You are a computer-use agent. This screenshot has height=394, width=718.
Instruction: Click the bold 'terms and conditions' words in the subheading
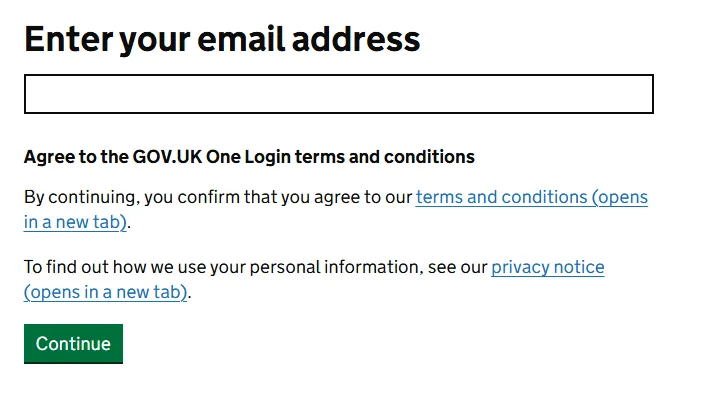pos(385,157)
